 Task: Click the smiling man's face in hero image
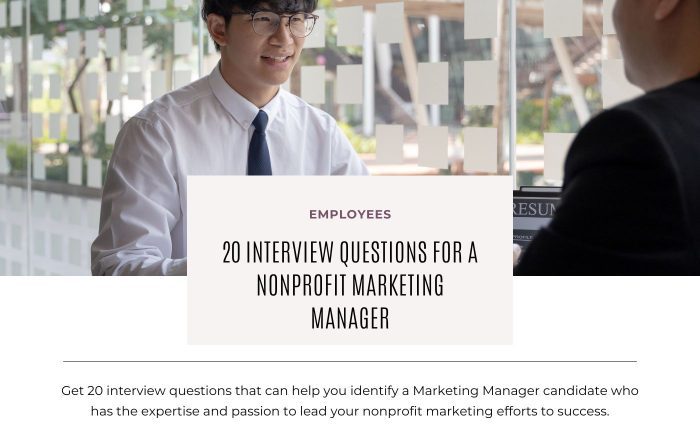click(x=266, y=45)
